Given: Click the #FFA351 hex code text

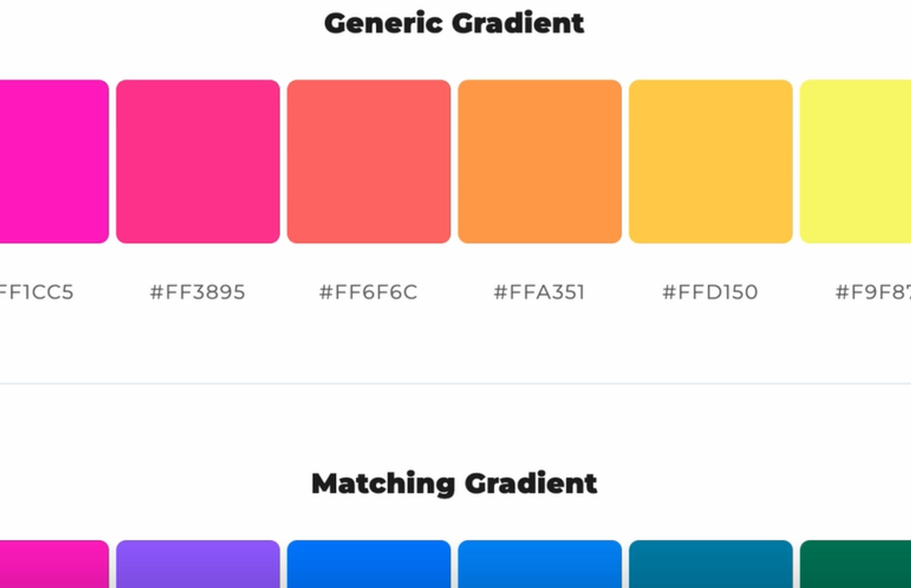Looking at the screenshot, I should [x=539, y=292].
